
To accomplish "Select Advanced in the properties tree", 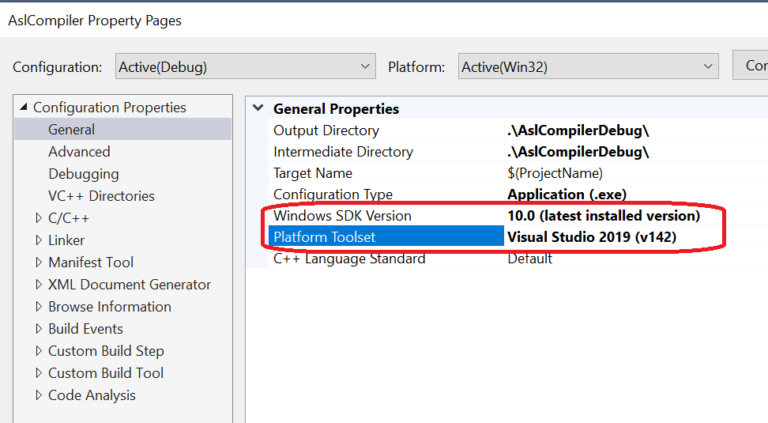I will 79,151.
